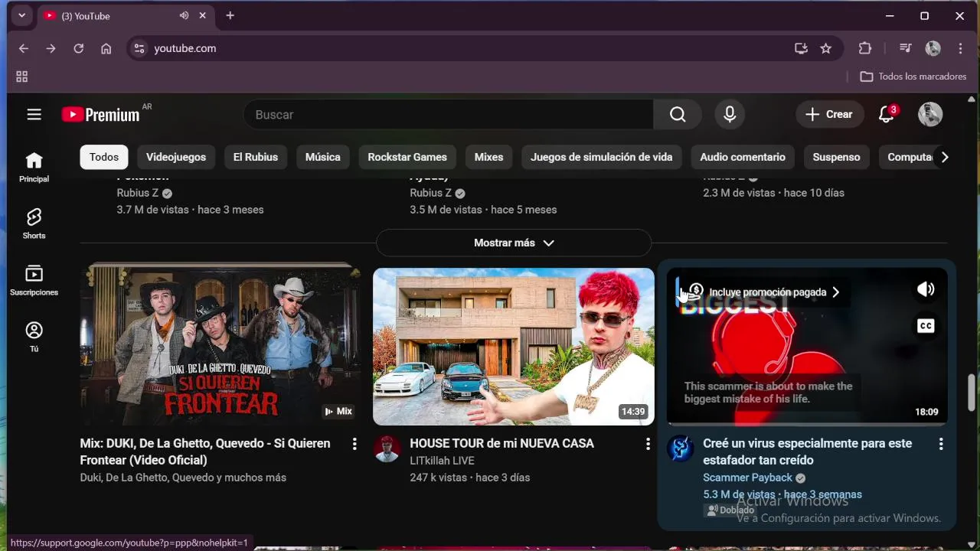Go to YouTube Premium logo home
This screenshot has width=980, height=551.
[101, 115]
